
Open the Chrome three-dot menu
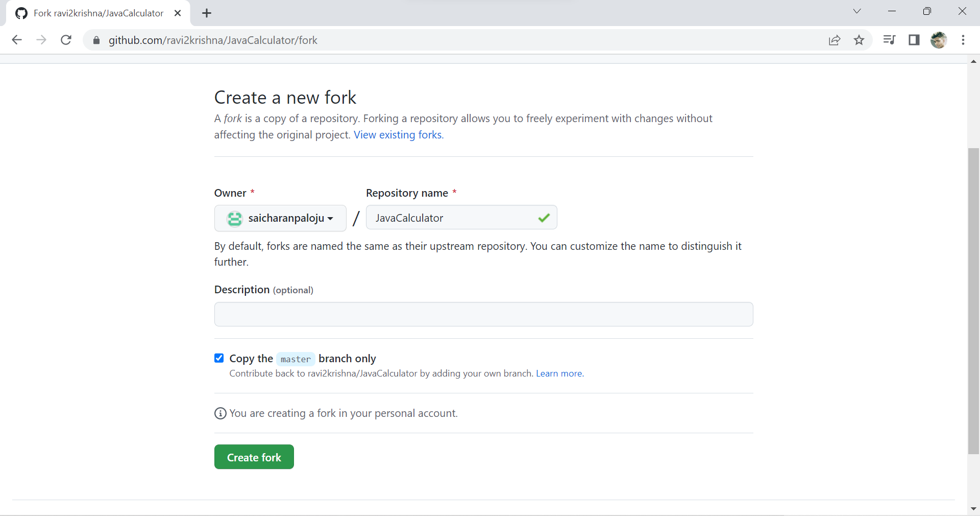point(963,40)
